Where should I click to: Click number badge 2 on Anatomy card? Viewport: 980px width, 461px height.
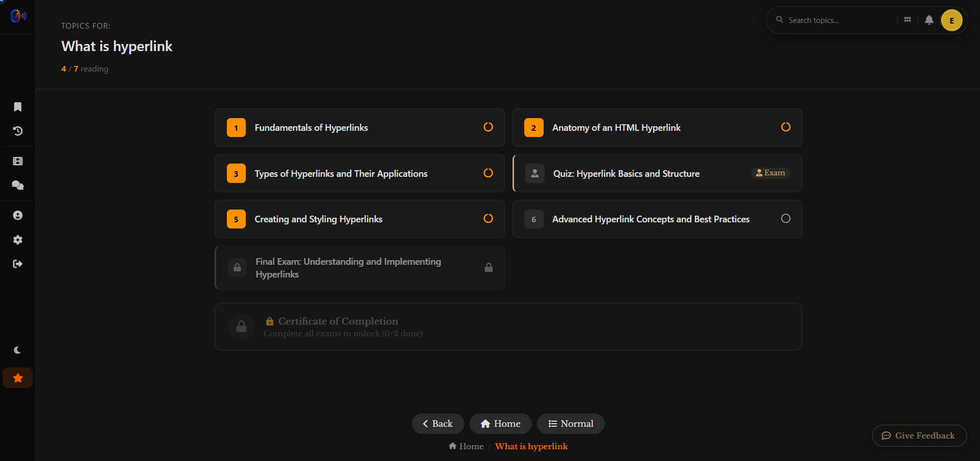[533, 128]
